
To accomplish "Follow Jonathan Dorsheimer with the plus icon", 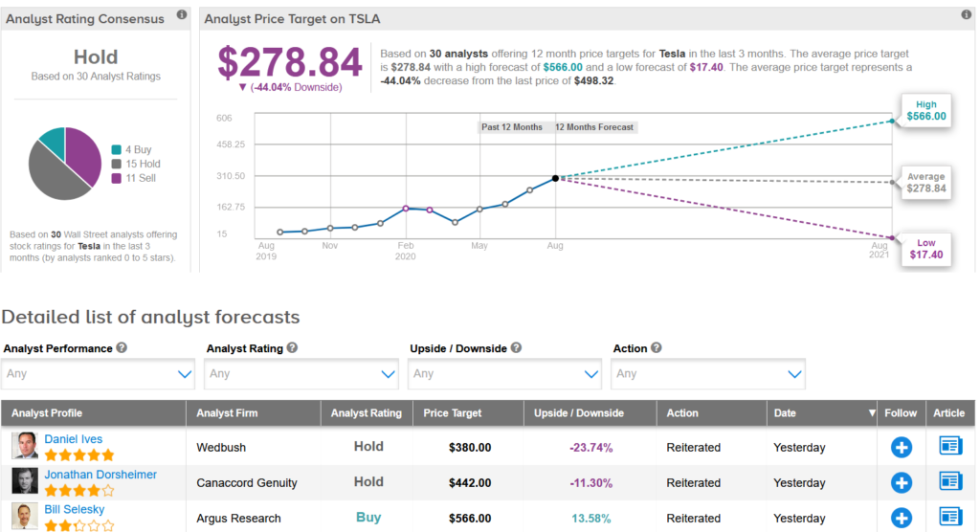I will click(901, 483).
